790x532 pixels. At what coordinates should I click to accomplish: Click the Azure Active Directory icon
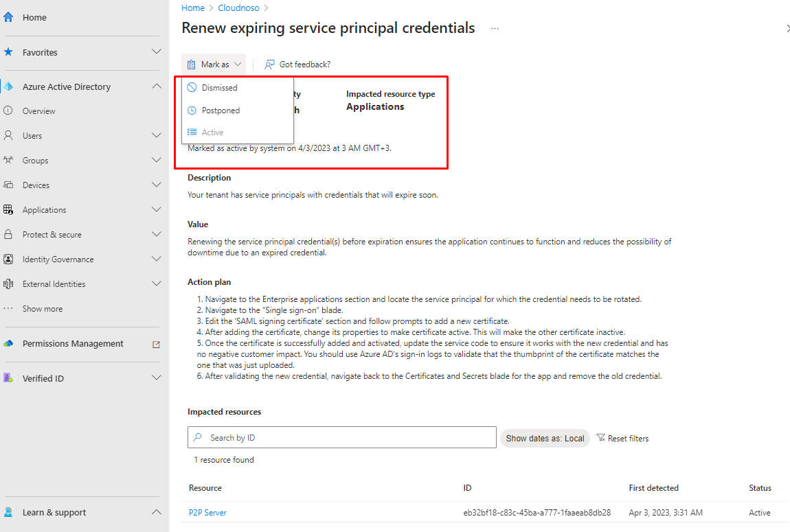click(8, 87)
